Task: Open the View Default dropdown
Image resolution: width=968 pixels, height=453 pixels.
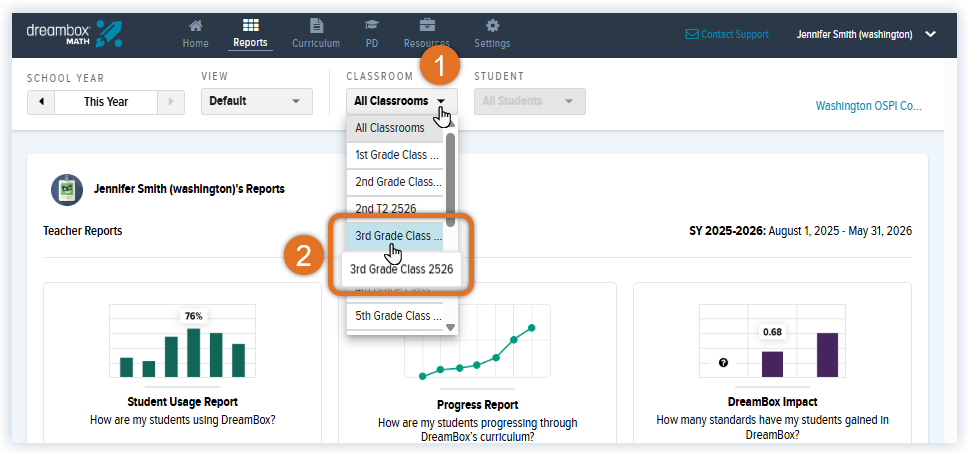Action: click(x=257, y=101)
